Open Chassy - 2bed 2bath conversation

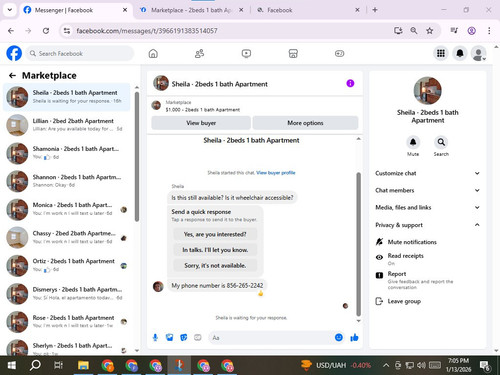(67, 237)
